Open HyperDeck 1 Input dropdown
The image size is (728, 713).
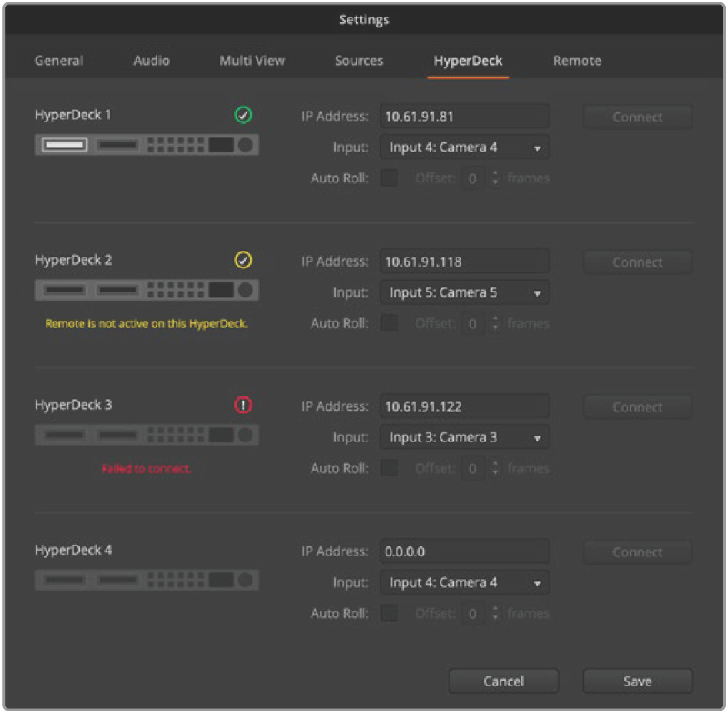[465, 148]
